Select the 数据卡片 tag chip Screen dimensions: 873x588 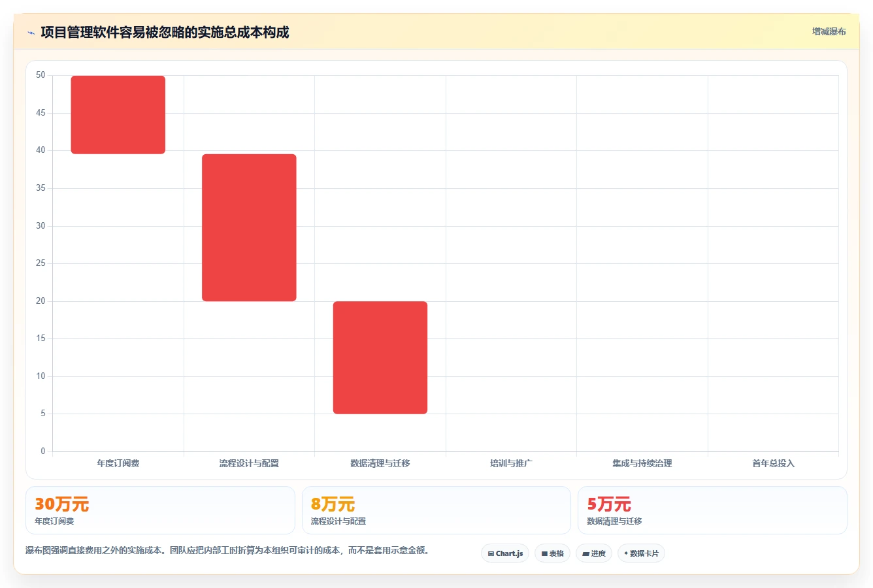point(641,553)
